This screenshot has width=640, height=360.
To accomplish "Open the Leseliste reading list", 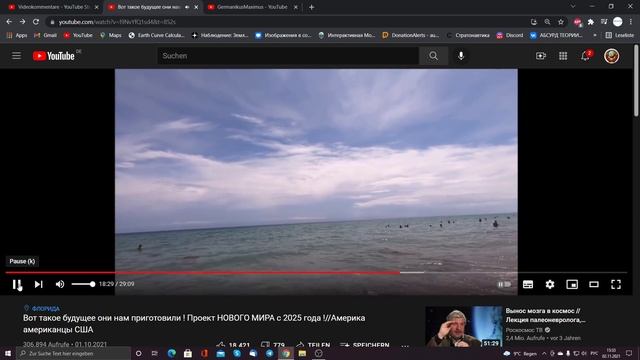I will click(620, 36).
